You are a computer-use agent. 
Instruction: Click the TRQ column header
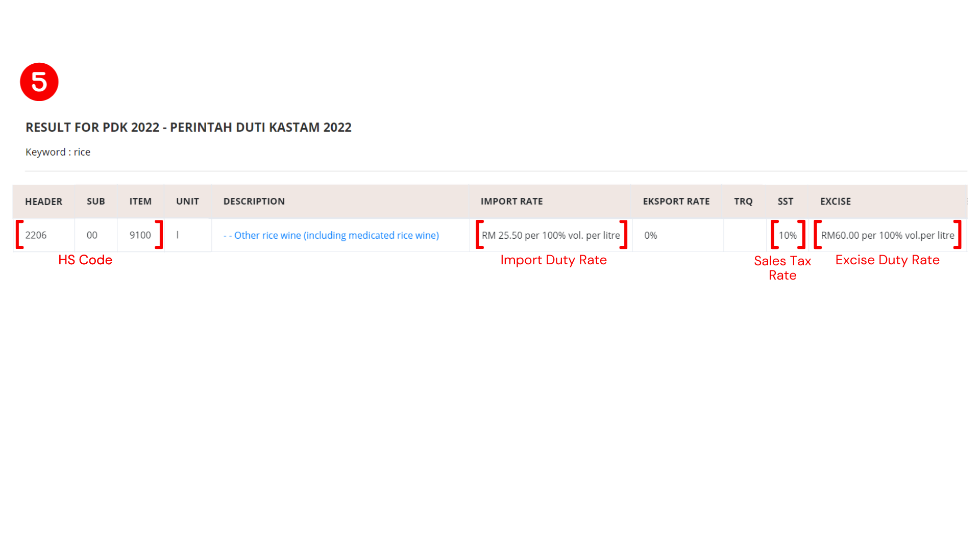(743, 202)
